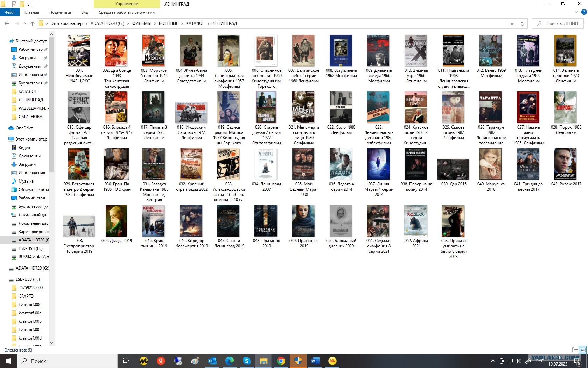Go up one folder level arrow
This screenshot has height=368, width=588.
click(x=33, y=23)
